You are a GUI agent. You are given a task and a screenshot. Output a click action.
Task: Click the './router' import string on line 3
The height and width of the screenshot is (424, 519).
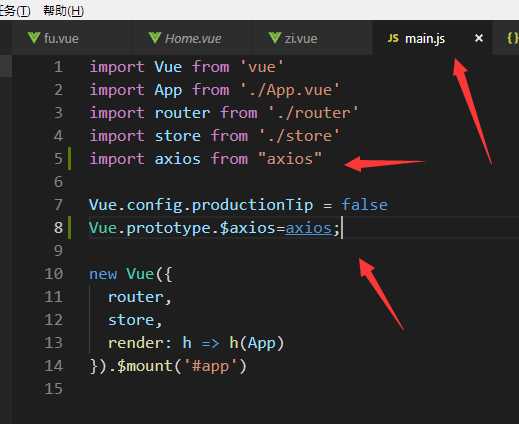[313, 113]
